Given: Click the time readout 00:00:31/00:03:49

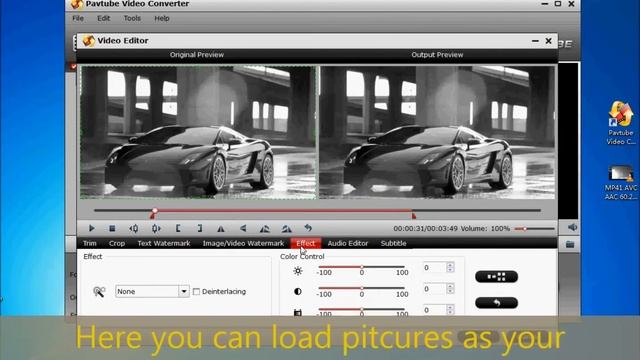Looking at the screenshot, I should tap(425, 229).
